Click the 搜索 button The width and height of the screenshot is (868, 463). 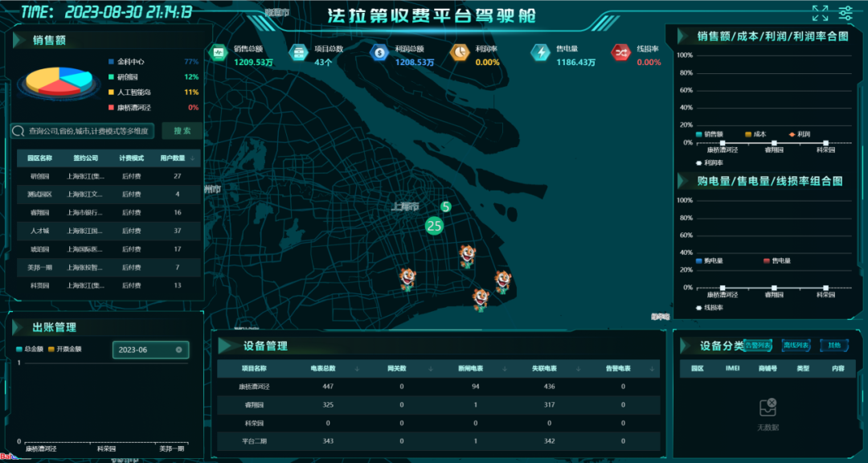point(182,131)
